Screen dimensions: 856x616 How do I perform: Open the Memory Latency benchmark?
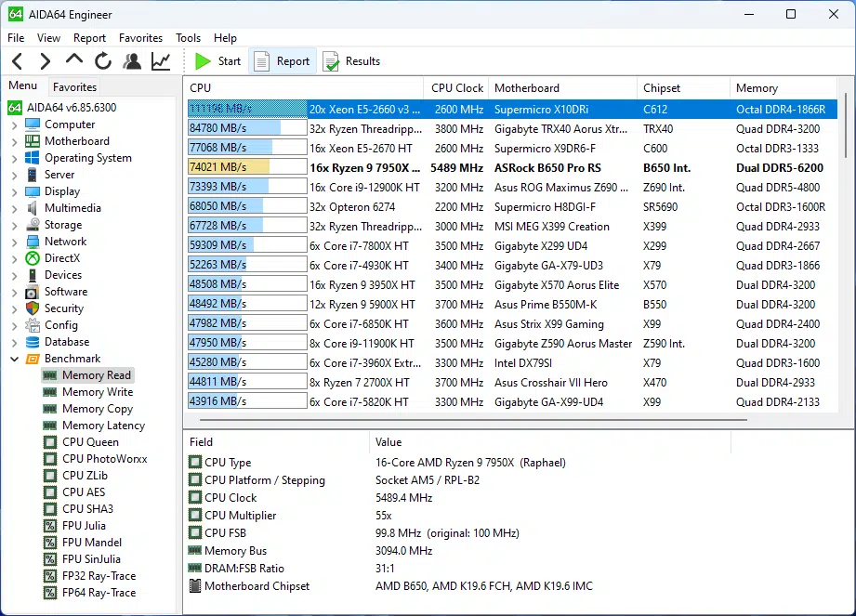point(103,426)
